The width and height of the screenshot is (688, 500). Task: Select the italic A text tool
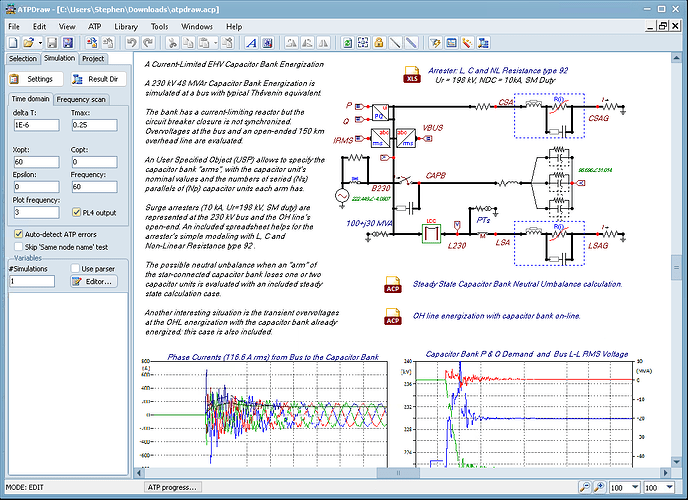(251, 43)
